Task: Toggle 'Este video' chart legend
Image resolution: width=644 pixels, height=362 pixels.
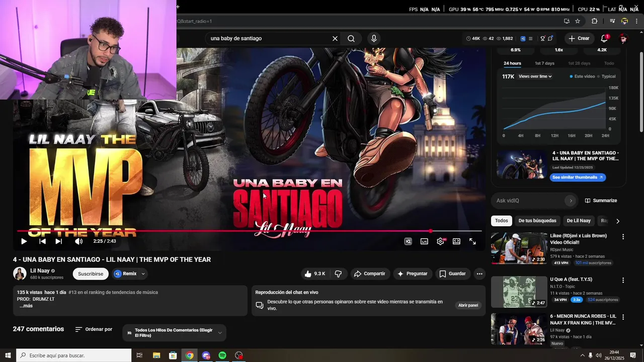Action: tap(582, 76)
